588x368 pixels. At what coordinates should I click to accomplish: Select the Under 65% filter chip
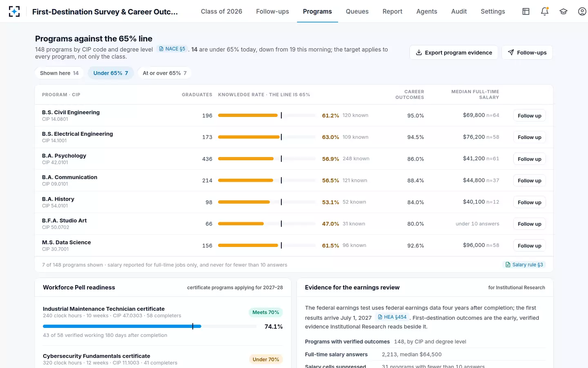[x=111, y=73]
